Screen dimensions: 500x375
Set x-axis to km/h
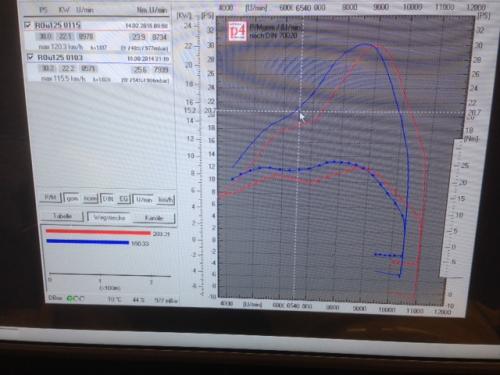165,200
